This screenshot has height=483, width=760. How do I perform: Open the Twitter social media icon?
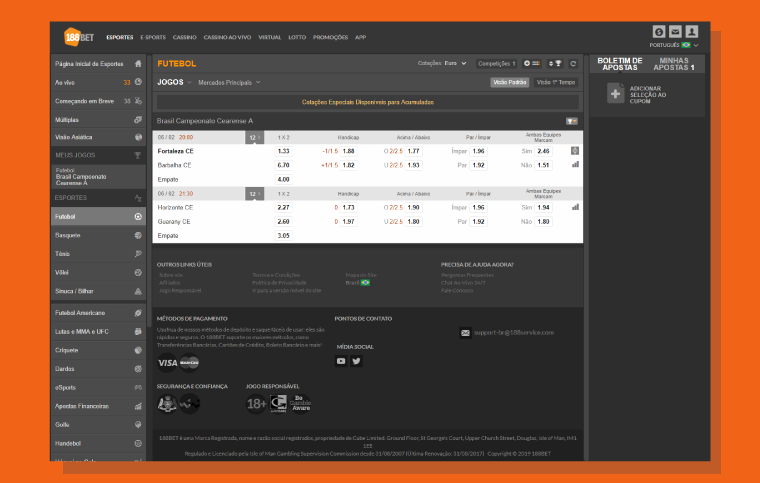(356, 361)
